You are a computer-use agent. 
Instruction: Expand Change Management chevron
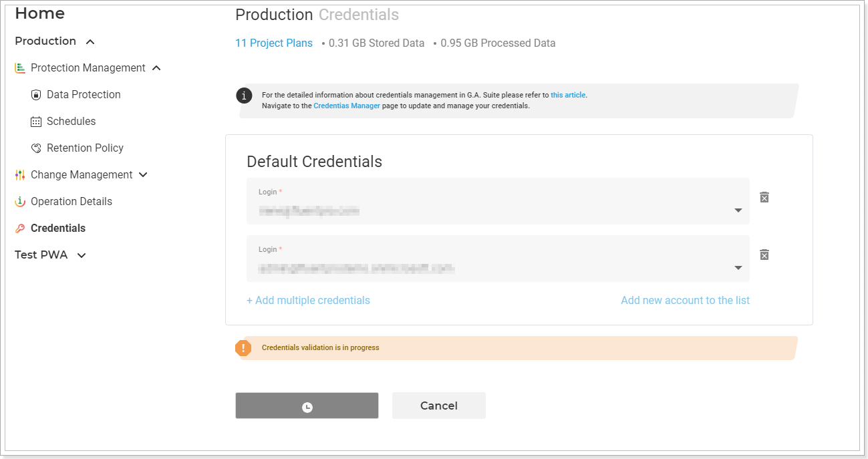pyautogui.click(x=143, y=175)
